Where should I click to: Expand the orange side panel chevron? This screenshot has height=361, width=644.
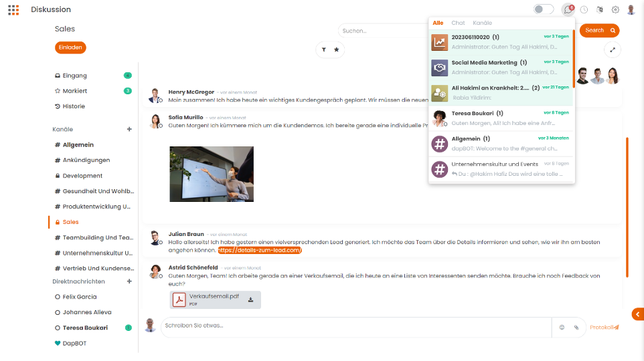[638, 314]
